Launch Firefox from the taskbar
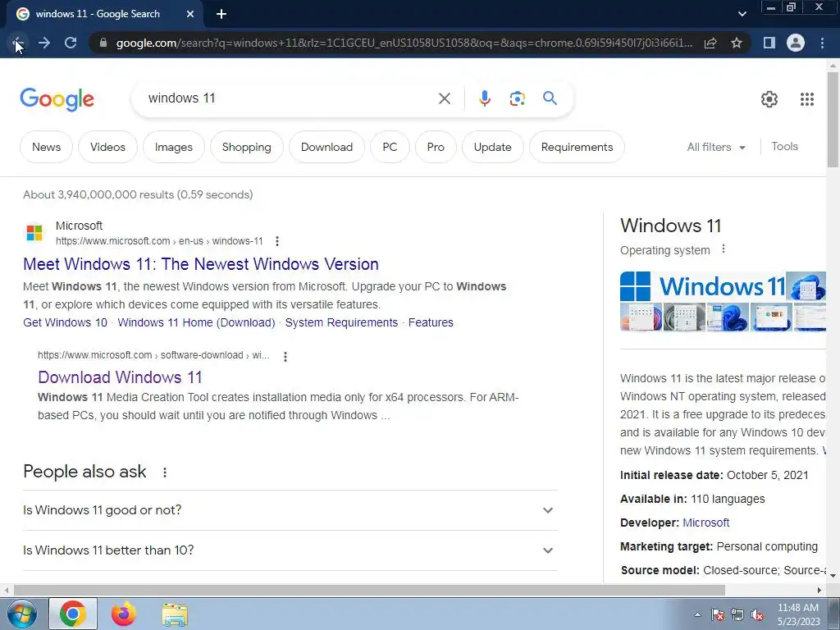 (123, 614)
